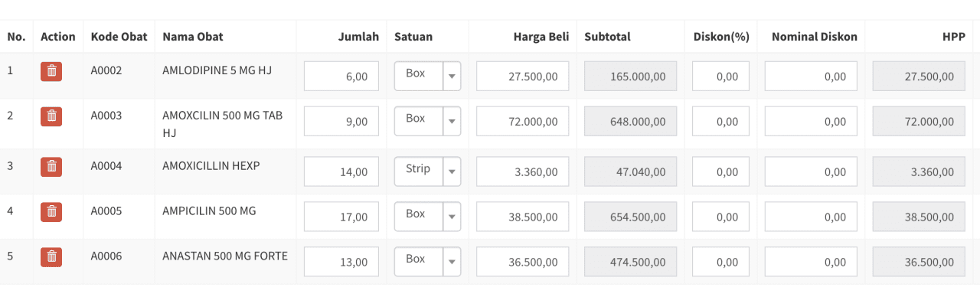This screenshot has width=980, height=297.
Task: Open Satuan dropdown for AMLODIPINE 5 MG HJ
Action: coord(428,76)
